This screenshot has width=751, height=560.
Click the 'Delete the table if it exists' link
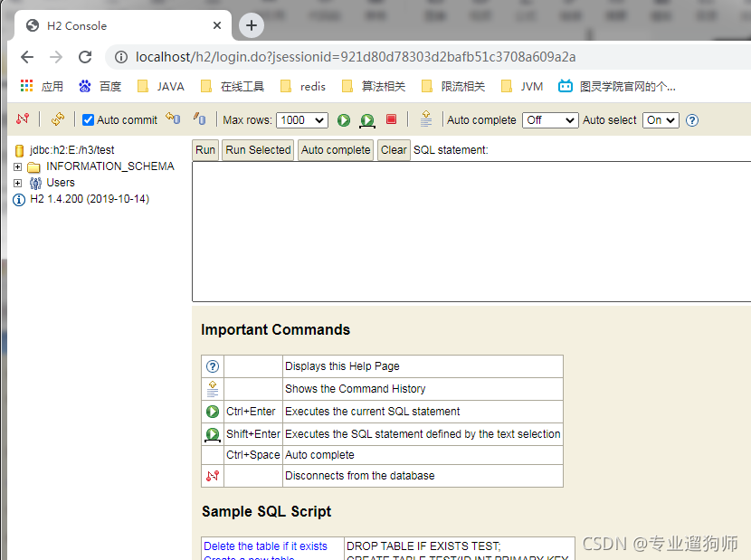(265, 546)
